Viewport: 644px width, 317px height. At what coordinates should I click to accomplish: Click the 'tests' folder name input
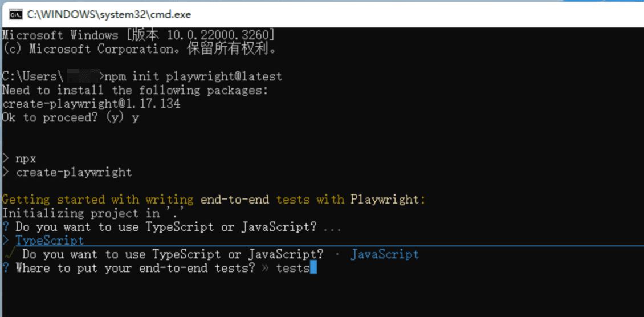293,269
